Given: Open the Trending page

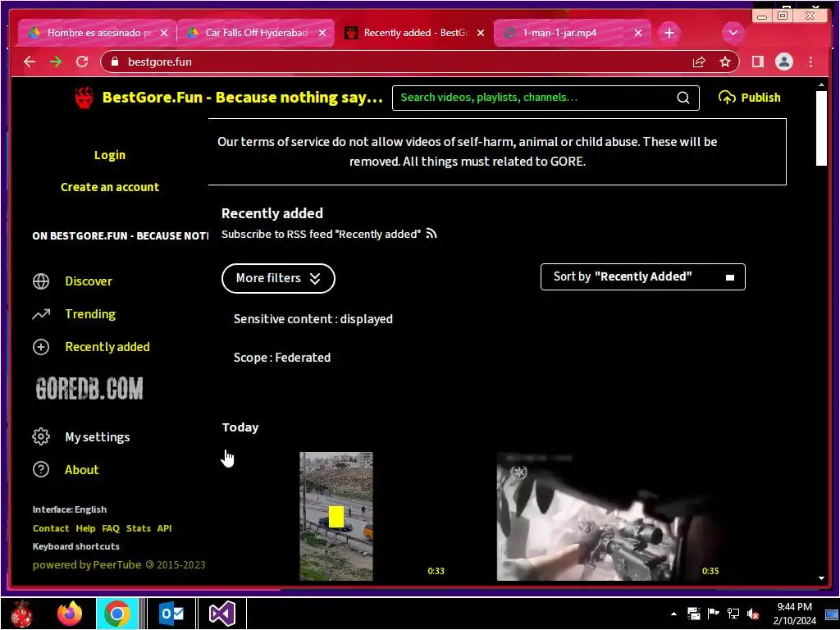Looking at the screenshot, I should pyautogui.click(x=90, y=314).
